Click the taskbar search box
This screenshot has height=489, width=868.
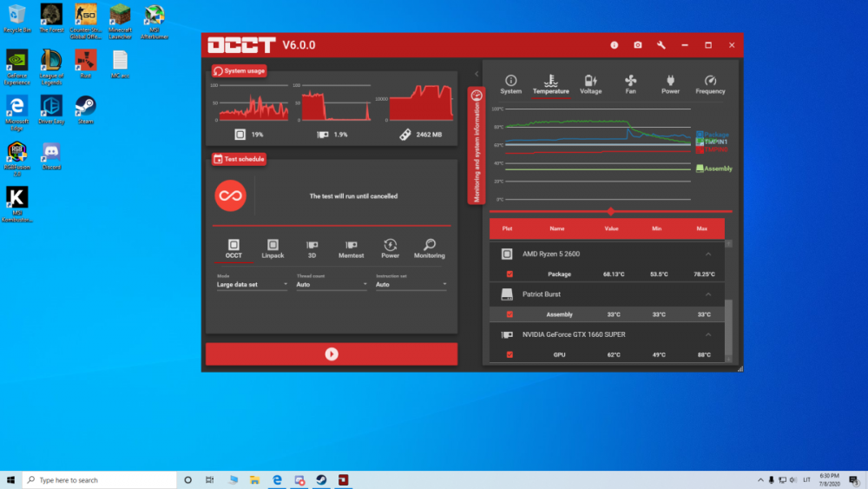point(100,480)
